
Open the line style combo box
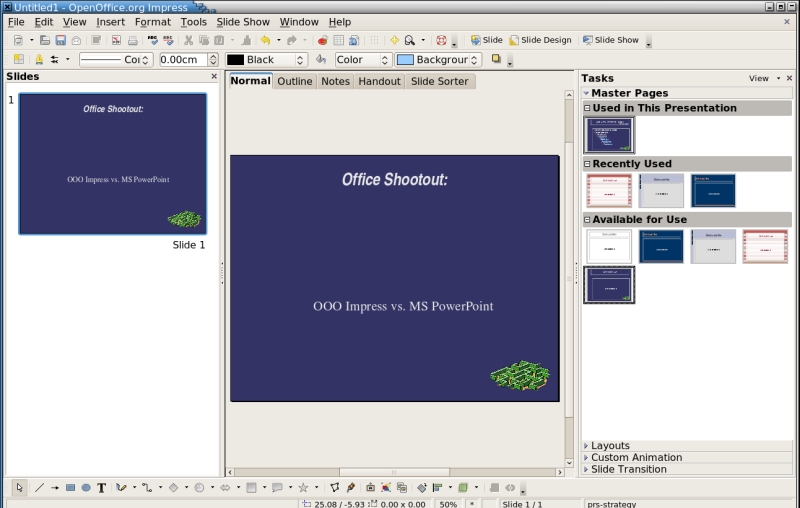[x=116, y=60]
